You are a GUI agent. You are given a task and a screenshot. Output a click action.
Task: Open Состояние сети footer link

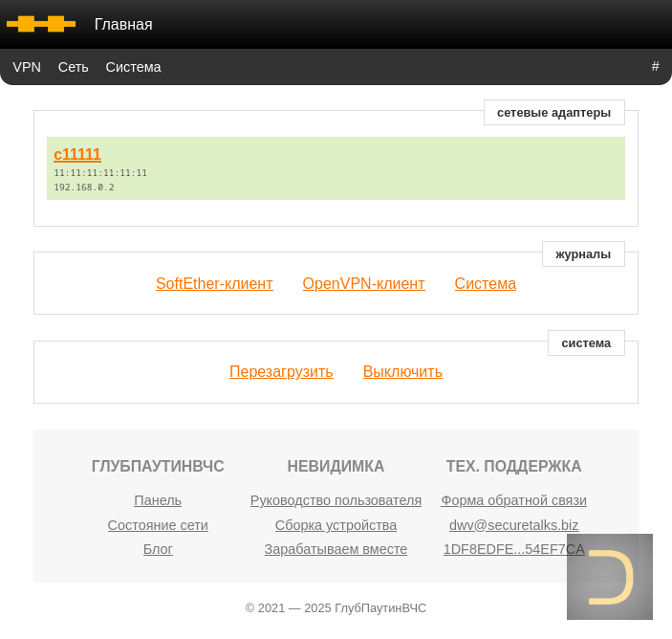click(158, 525)
